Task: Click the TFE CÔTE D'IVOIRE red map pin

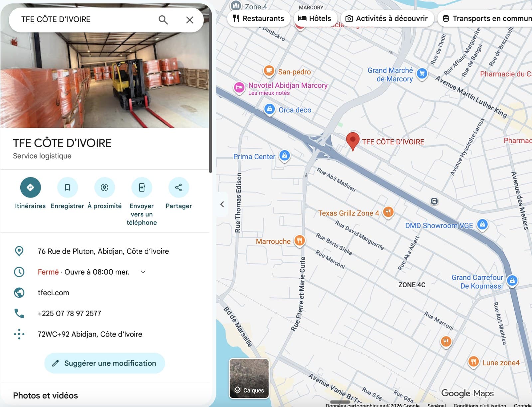Action: click(x=353, y=141)
